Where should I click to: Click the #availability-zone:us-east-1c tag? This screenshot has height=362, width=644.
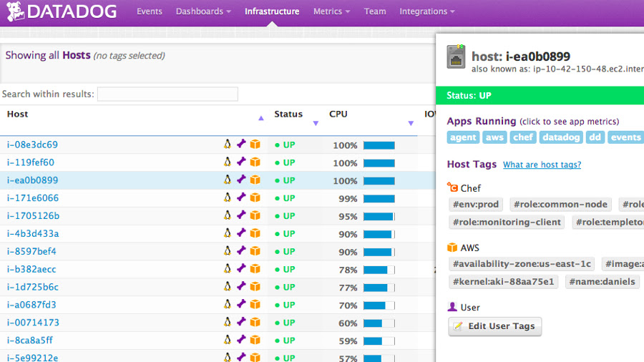point(522,264)
